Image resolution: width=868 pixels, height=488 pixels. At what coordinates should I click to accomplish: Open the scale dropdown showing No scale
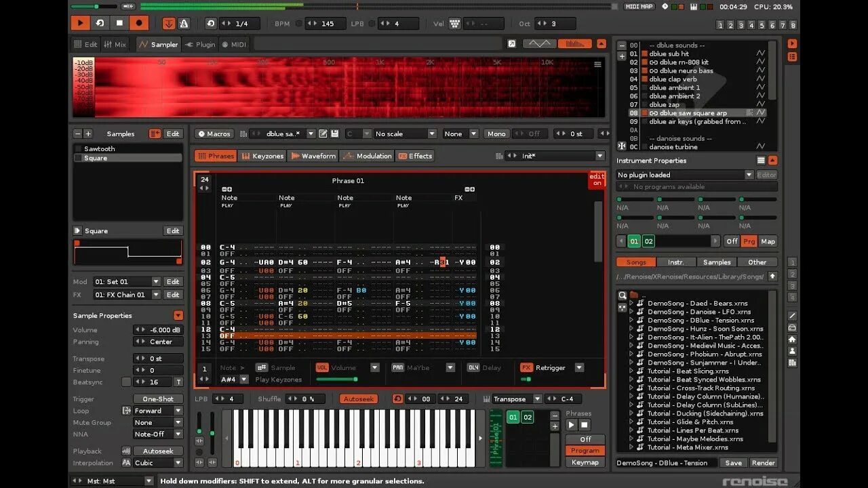coord(405,134)
